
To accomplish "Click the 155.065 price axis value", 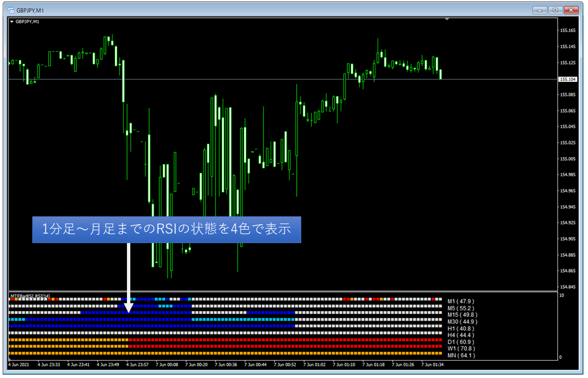I will tap(567, 111).
